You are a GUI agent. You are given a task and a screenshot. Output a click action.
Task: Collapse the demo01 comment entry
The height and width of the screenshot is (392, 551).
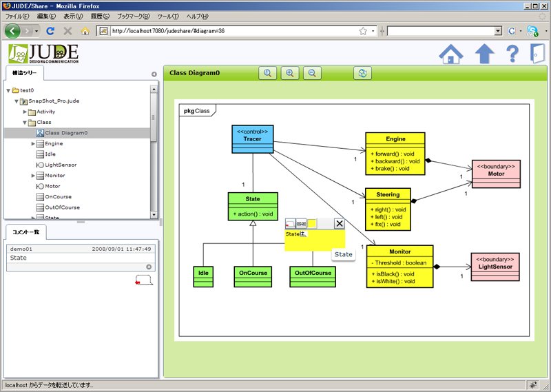(149, 267)
